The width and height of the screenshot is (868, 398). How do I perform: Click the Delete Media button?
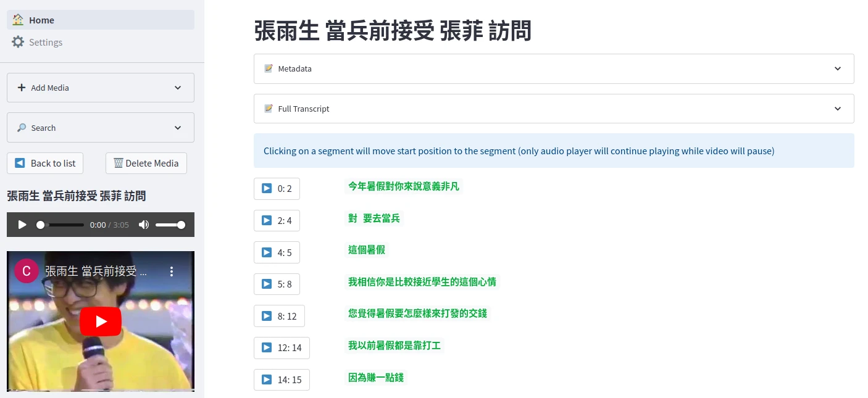pos(146,164)
